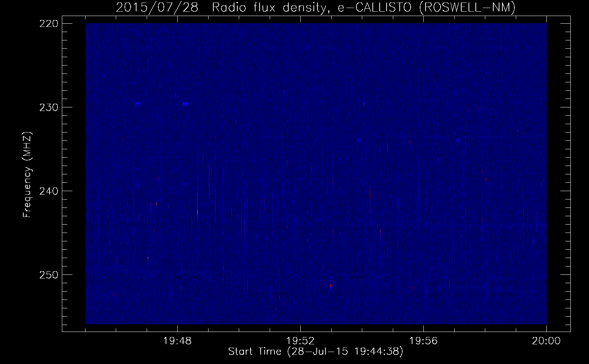Viewport: 589px width, 364px height.
Task: Click the 19:56 time tick label
Action: click(423, 341)
